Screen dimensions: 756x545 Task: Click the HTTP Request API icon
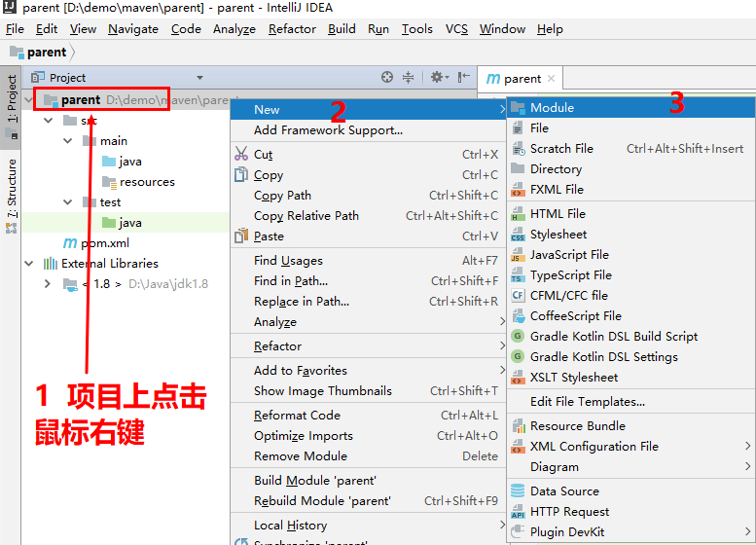click(x=518, y=511)
